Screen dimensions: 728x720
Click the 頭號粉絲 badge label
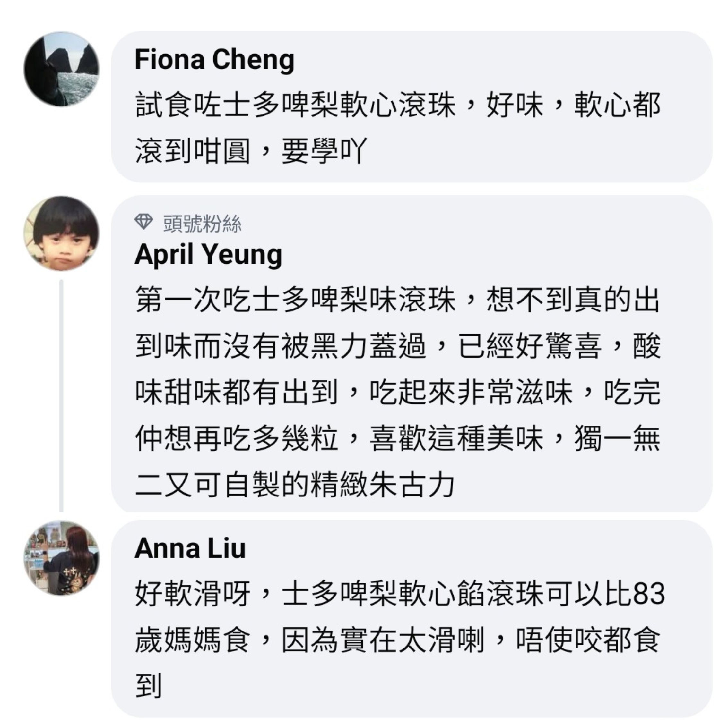pos(202,223)
